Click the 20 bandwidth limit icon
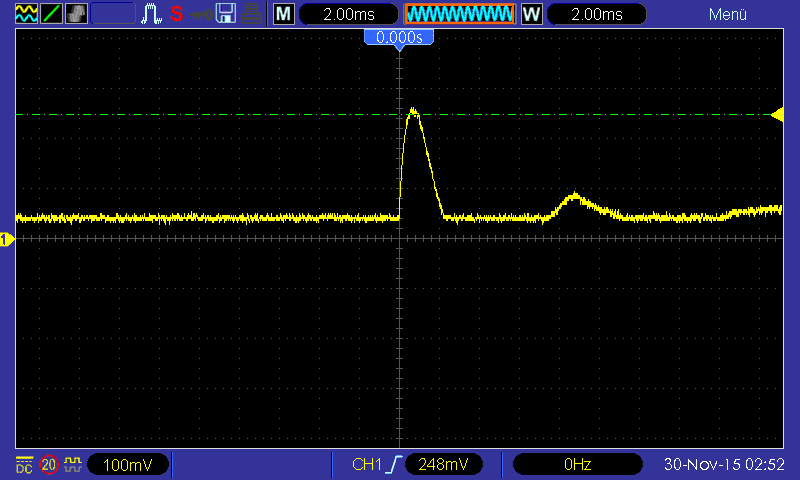The image size is (800, 480). point(49,465)
